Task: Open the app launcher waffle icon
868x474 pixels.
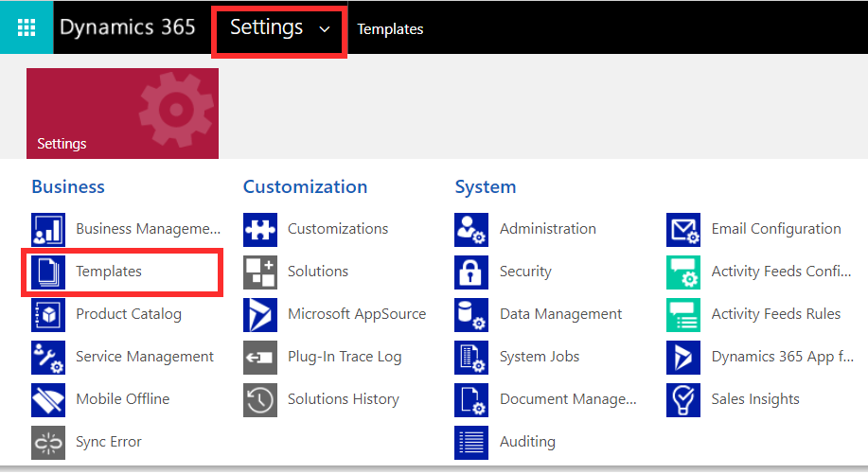Action: click(x=27, y=27)
